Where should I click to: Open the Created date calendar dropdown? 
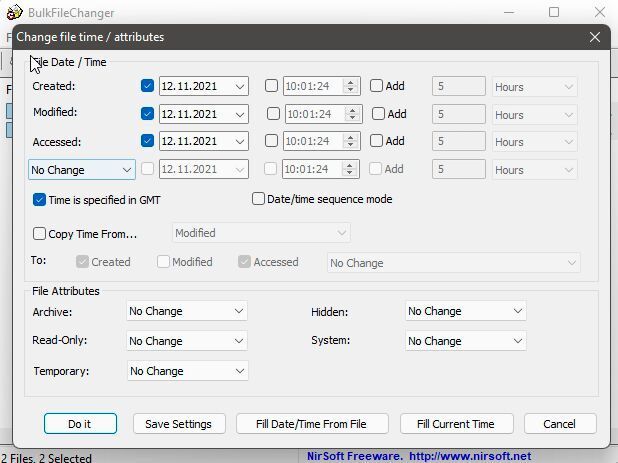[240, 87]
